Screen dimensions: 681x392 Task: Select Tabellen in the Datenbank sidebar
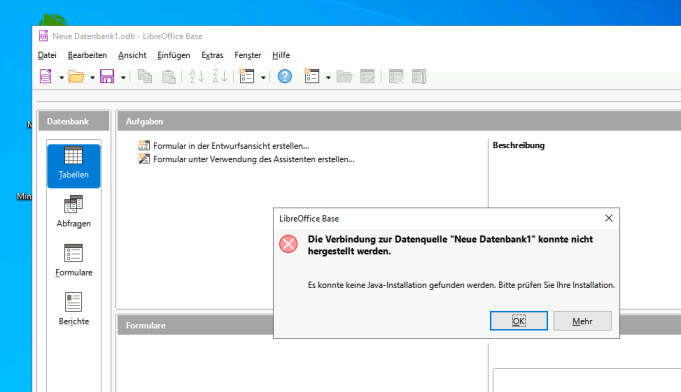[x=73, y=166]
